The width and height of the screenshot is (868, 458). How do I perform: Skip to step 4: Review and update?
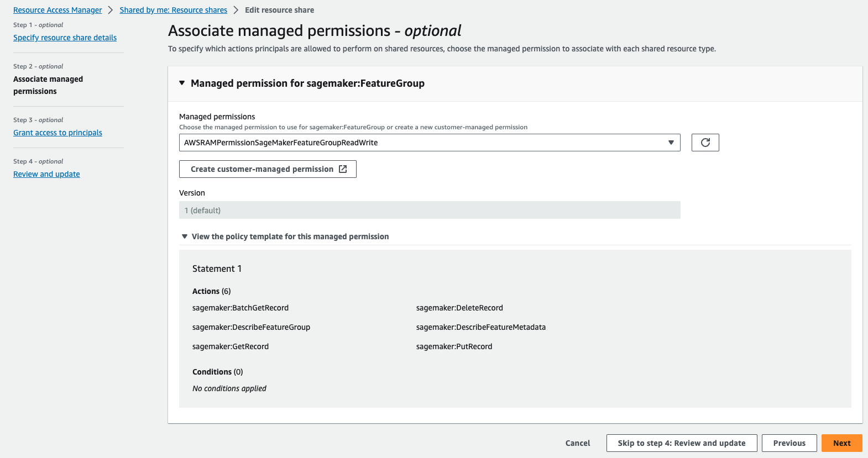(681, 443)
